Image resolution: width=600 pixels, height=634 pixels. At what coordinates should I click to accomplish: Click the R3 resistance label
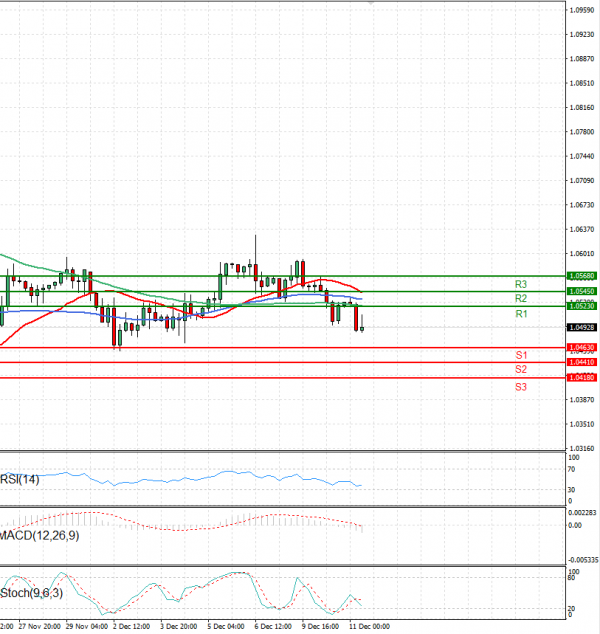(x=521, y=284)
